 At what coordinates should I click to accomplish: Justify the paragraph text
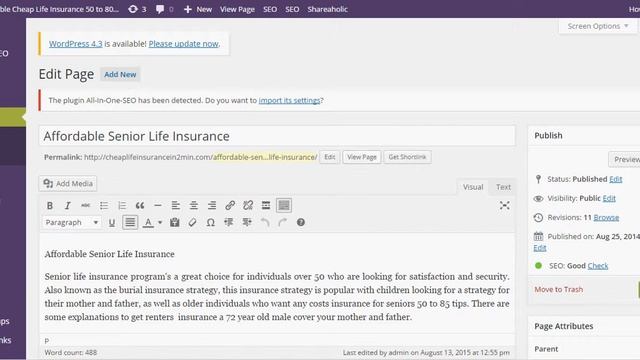pos(130,222)
